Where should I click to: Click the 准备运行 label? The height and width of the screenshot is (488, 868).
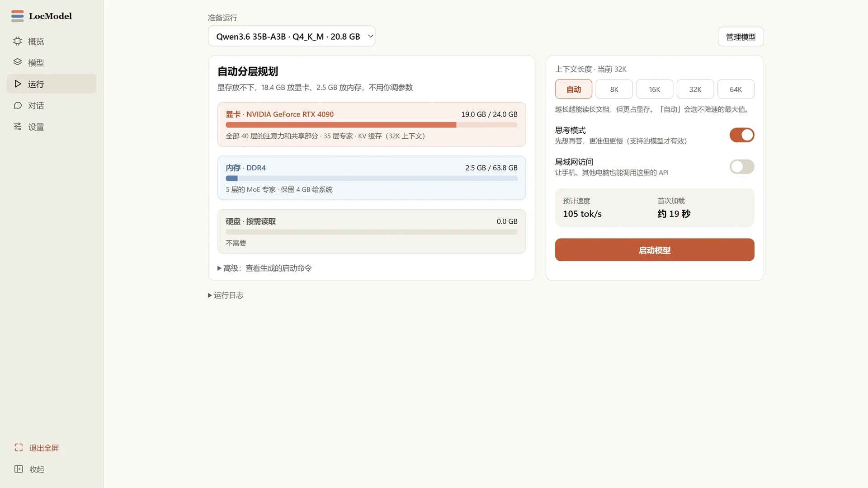222,18
